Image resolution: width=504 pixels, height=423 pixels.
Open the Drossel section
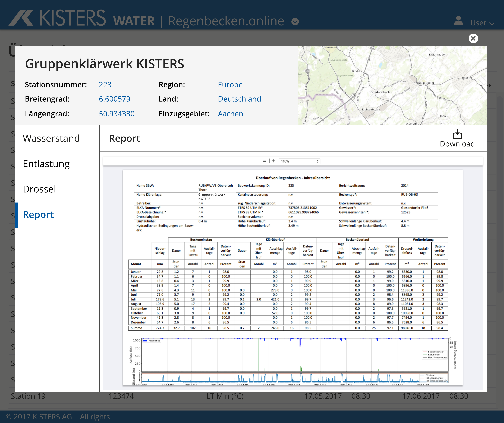(39, 189)
